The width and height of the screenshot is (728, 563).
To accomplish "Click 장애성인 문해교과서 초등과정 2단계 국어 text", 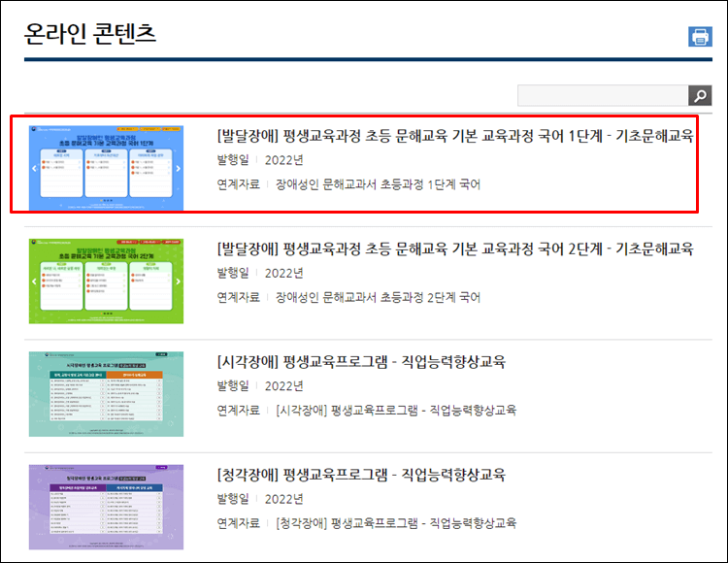I will pos(378,297).
